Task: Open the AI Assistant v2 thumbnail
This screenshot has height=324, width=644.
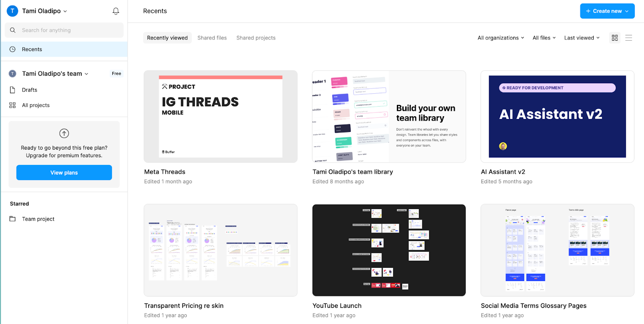Action: pos(557,117)
